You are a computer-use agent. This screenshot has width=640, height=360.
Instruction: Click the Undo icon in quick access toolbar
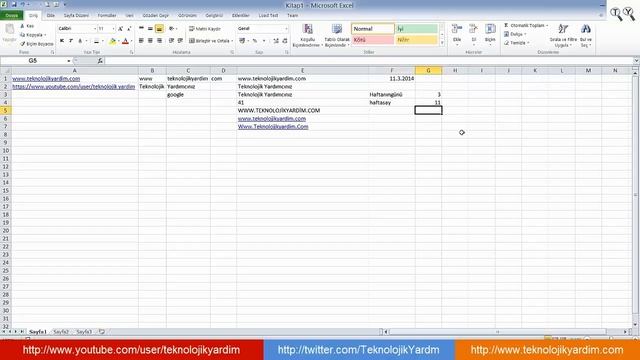23,4
